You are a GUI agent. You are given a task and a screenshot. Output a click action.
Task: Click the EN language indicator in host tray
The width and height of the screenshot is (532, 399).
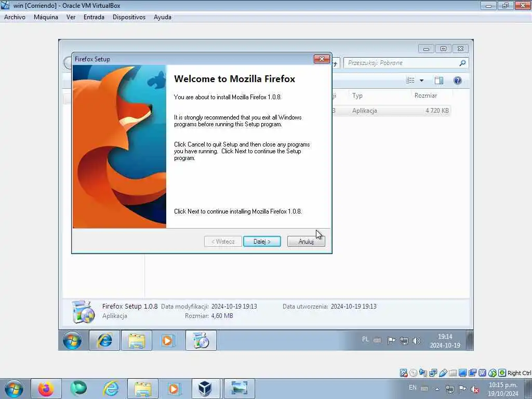pyautogui.click(x=413, y=388)
